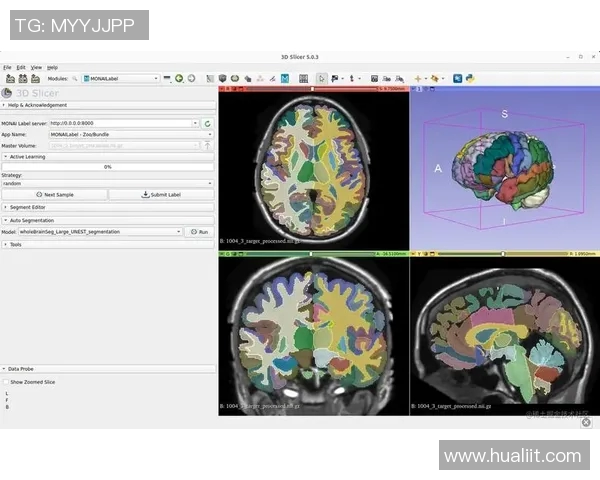Open the Transforms module icon

pyautogui.click(x=248, y=78)
